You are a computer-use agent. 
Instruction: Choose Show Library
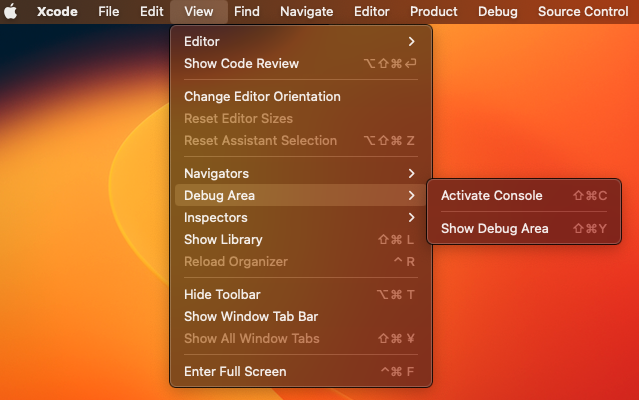point(301,240)
